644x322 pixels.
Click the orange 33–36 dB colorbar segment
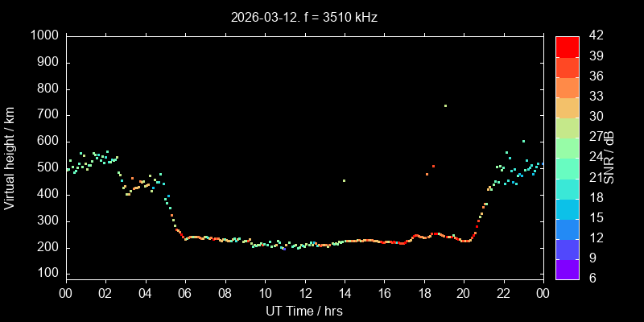click(x=568, y=87)
